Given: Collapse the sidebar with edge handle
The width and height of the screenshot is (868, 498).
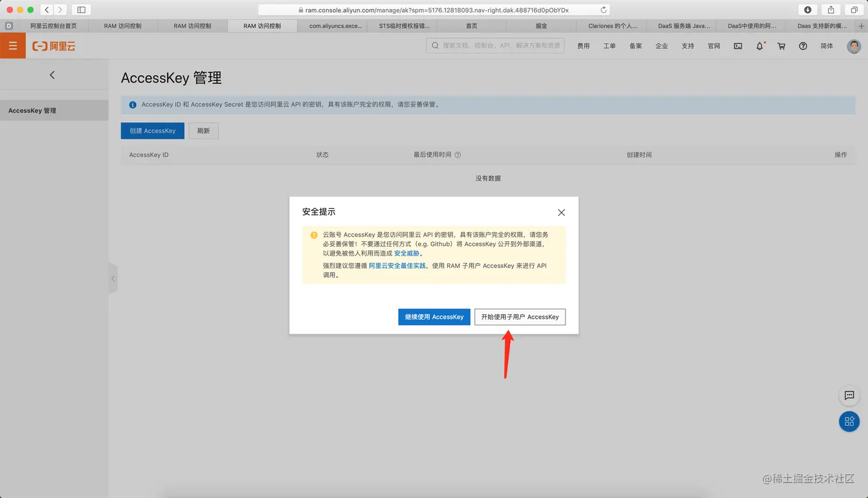Looking at the screenshot, I should click(113, 279).
